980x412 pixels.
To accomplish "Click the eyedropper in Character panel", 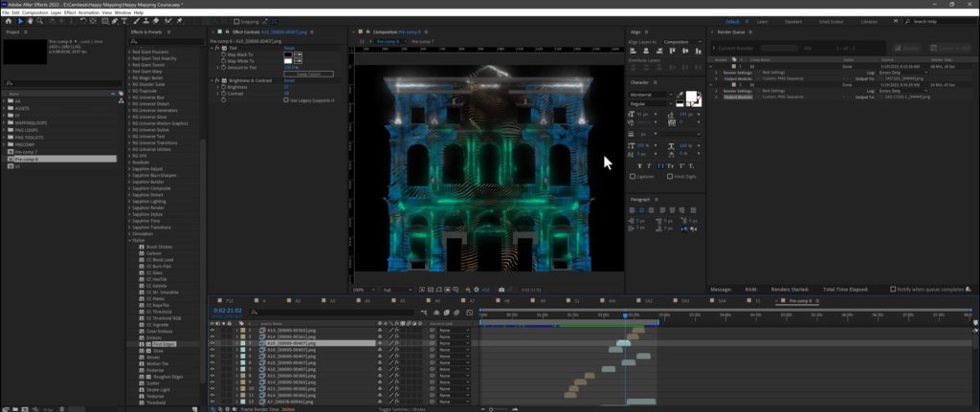I will point(679,95).
